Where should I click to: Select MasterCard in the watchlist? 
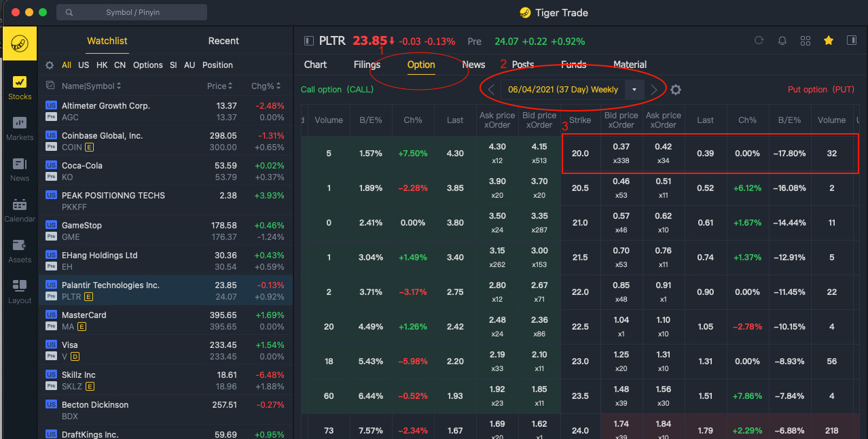166,321
